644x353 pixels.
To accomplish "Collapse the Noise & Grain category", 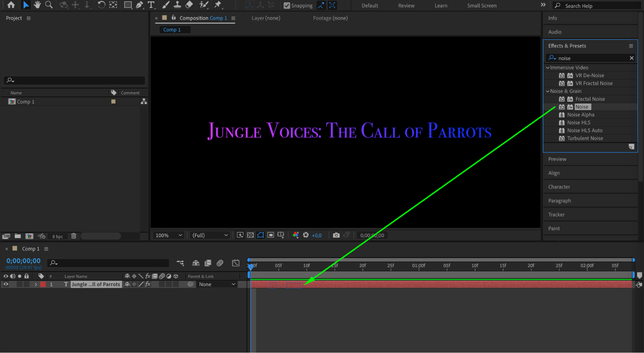I will click(548, 91).
